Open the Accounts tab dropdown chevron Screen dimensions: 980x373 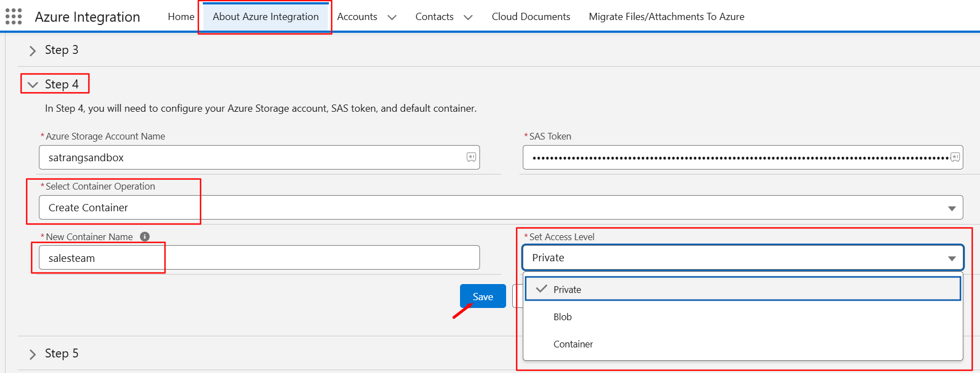(x=392, y=17)
